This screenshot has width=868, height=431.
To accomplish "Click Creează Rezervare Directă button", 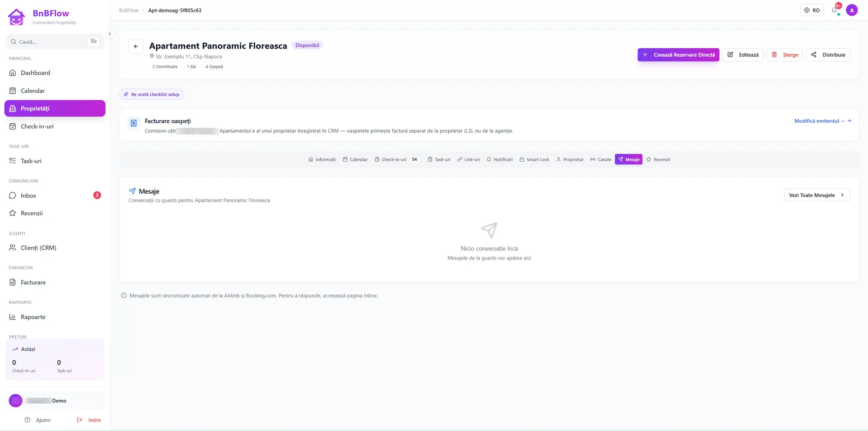I will [678, 55].
